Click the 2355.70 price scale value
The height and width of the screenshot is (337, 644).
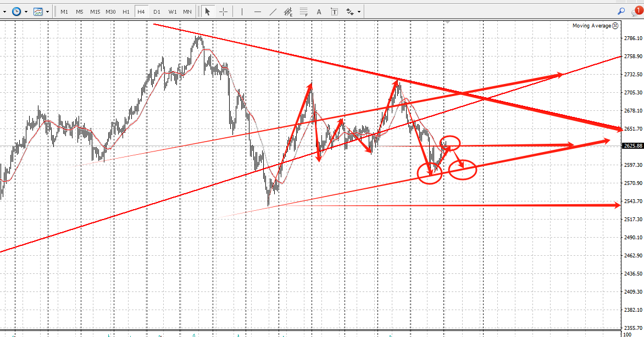tap(633, 328)
